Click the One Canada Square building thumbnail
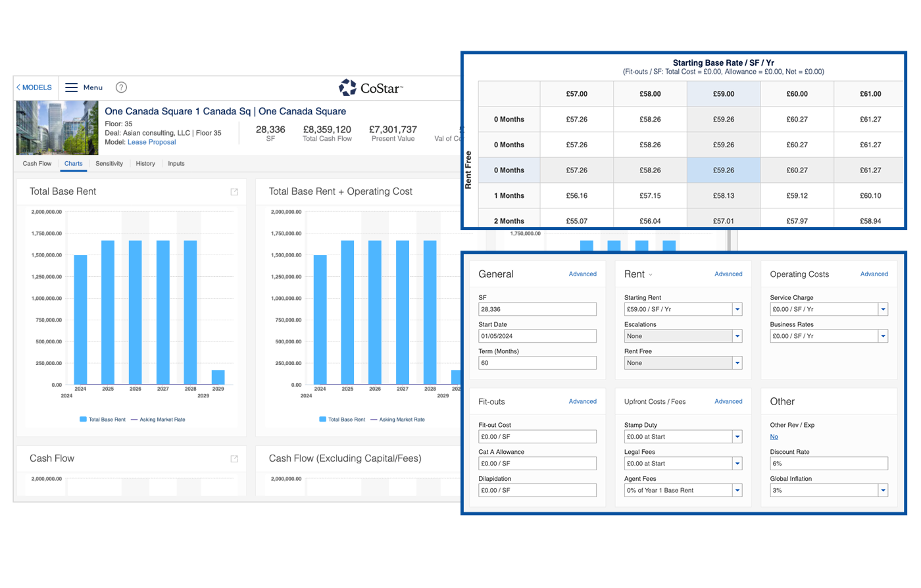921x588 pixels. pos(57,128)
